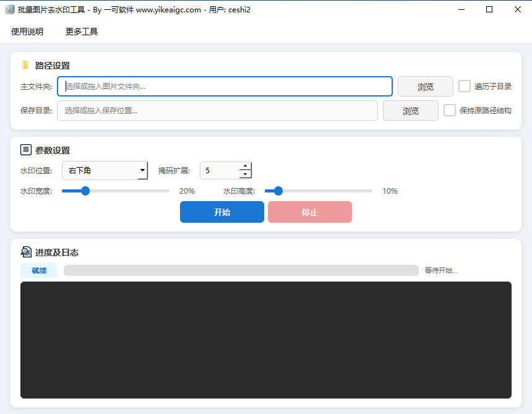
Task: Open the 使用说明 menu
Action: [27, 32]
